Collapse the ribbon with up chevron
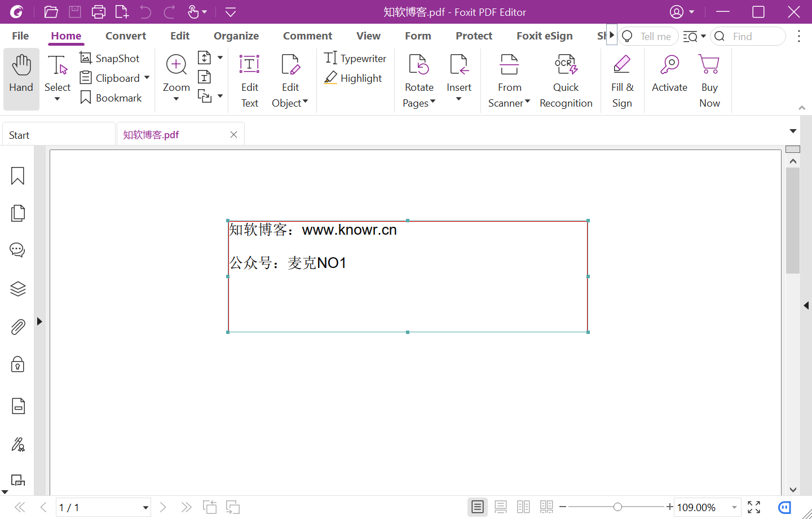 (802, 108)
